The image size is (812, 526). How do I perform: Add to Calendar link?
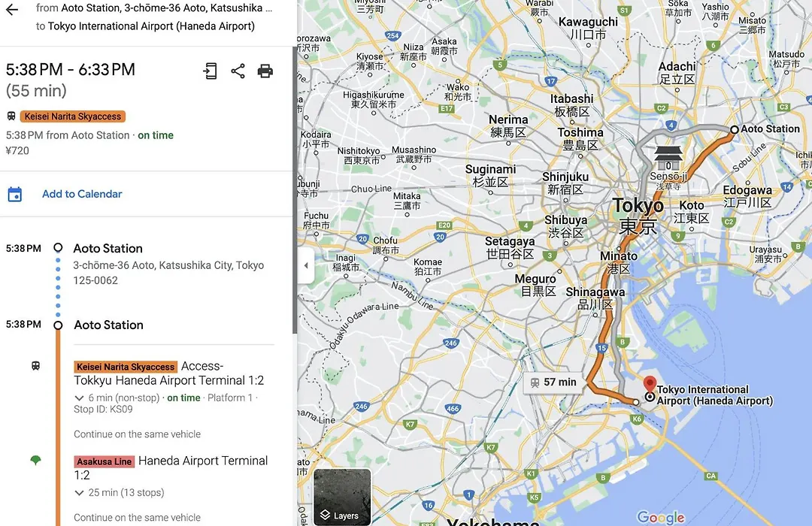(82, 194)
